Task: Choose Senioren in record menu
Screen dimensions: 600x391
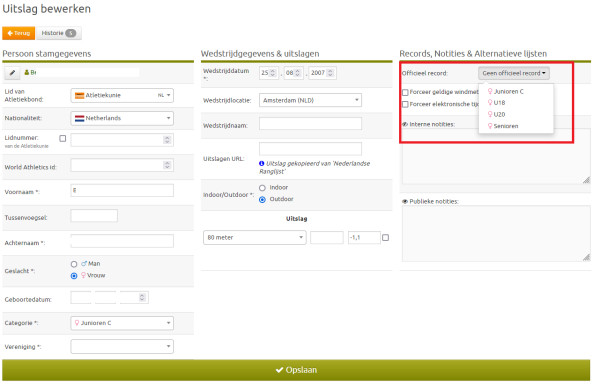Action: [x=516, y=126]
